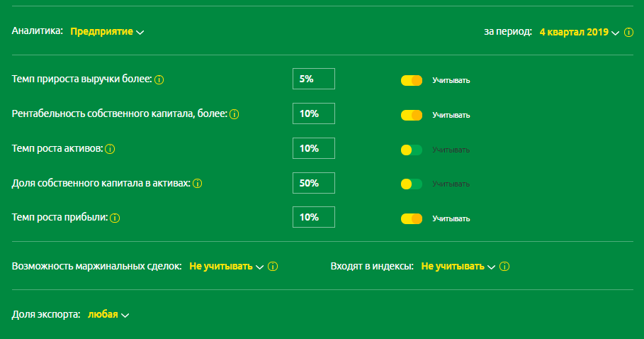Click the Доля собственного капитала 50% field
644x339 pixels.
[x=313, y=183]
